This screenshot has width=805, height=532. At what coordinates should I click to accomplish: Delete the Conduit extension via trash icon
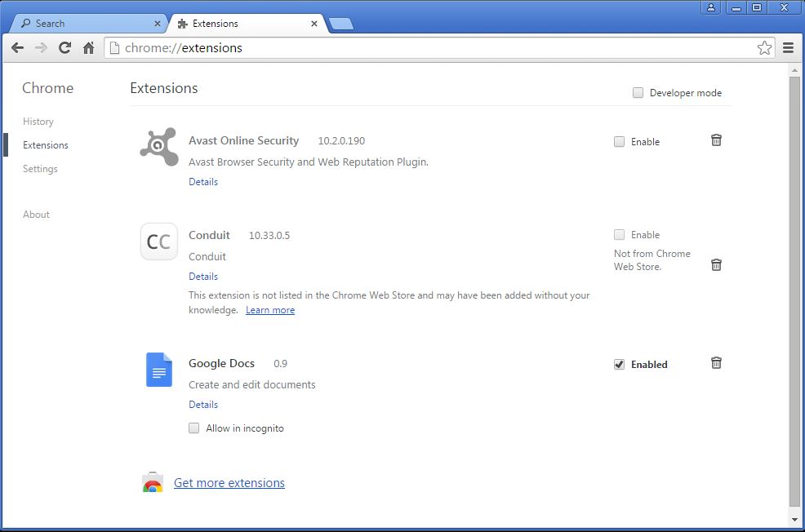(x=716, y=264)
